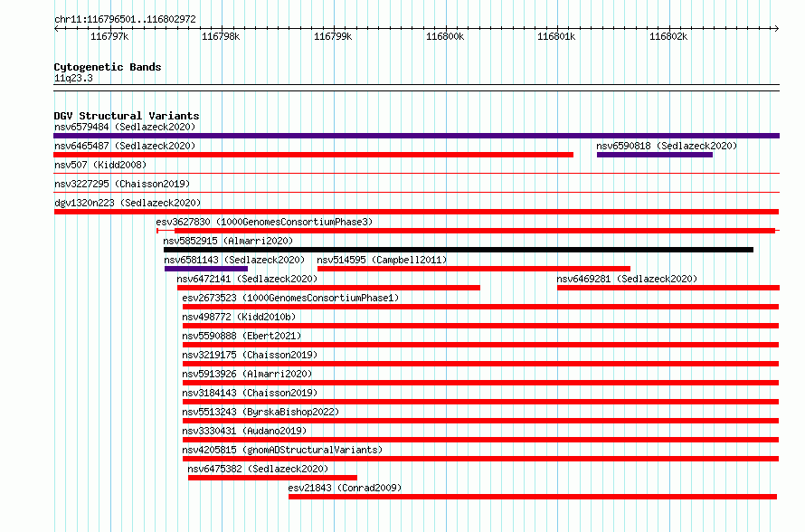Click the red nsv4205815 variant bar
The width and height of the screenshot is (805, 532).
pos(480,459)
